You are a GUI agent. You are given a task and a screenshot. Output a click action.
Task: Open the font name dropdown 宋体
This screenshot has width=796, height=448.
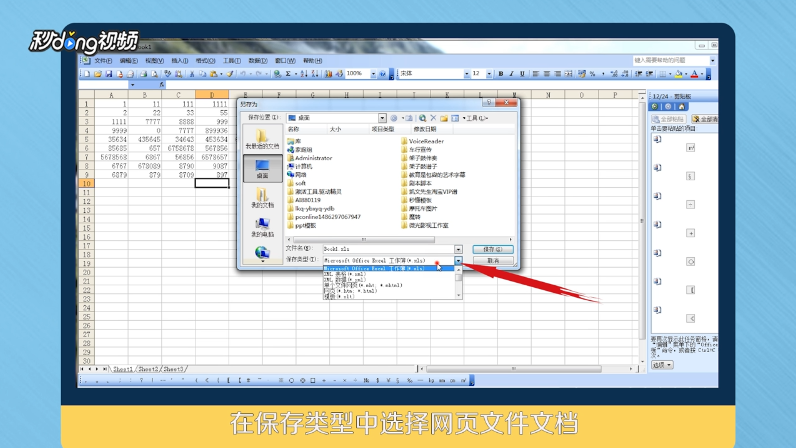(x=466, y=74)
